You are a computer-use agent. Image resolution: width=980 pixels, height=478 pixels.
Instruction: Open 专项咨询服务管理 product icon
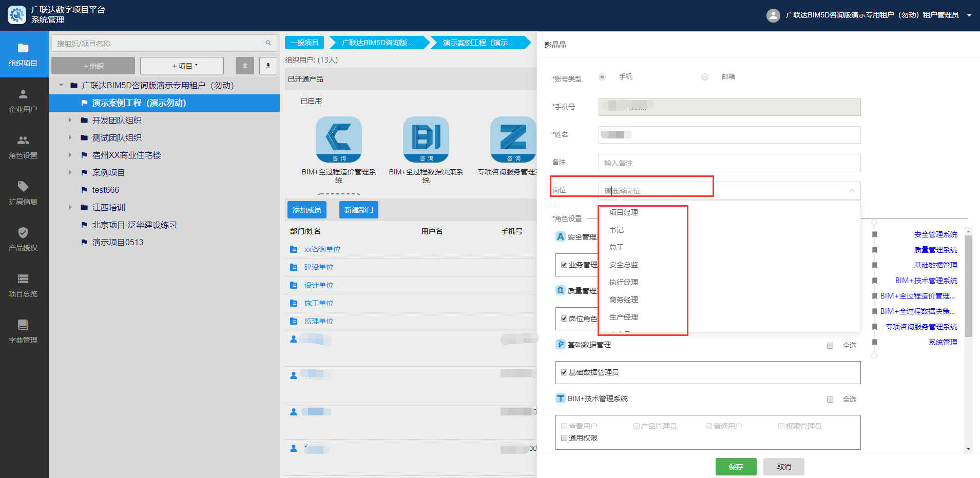click(x=513, y=140)
